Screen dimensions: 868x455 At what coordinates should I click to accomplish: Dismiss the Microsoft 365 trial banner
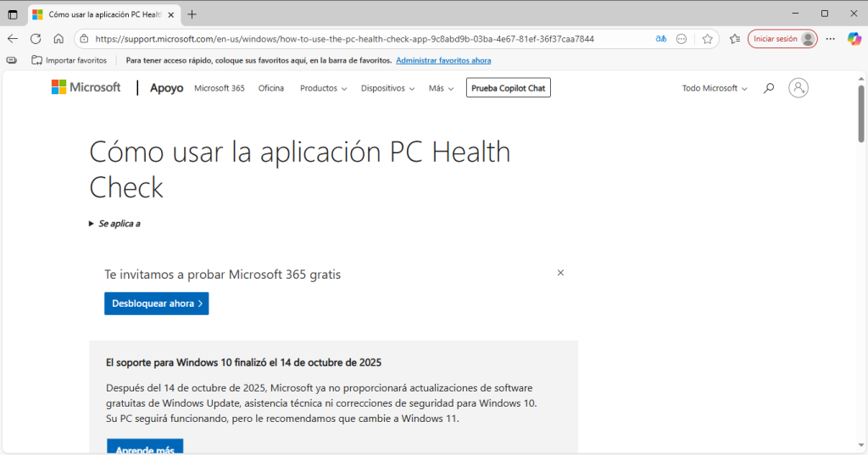560,273
